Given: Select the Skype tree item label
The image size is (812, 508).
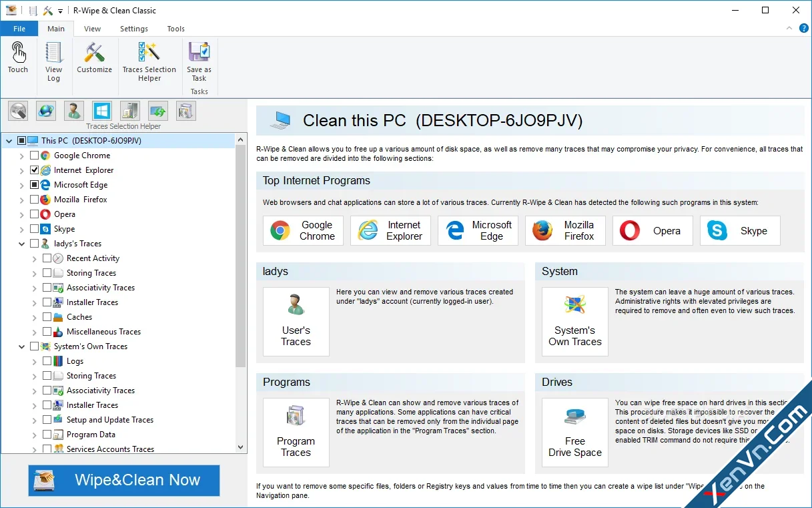Looking at the screenshot, I should [x=64, y=229].
